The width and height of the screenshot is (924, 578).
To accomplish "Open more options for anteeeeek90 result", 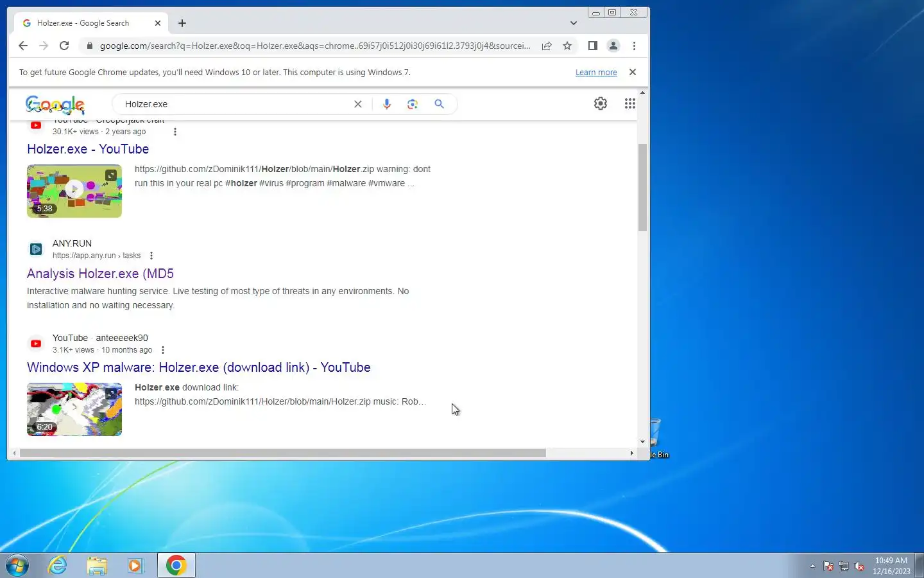I will [163, 350].
